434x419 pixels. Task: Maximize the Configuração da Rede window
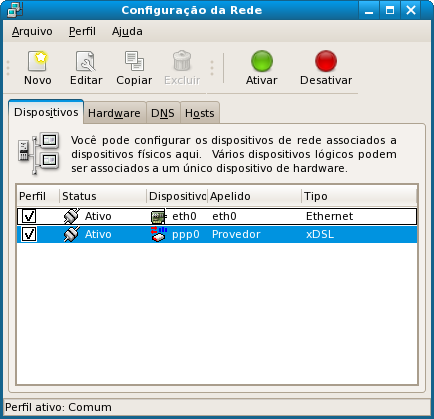390,10
